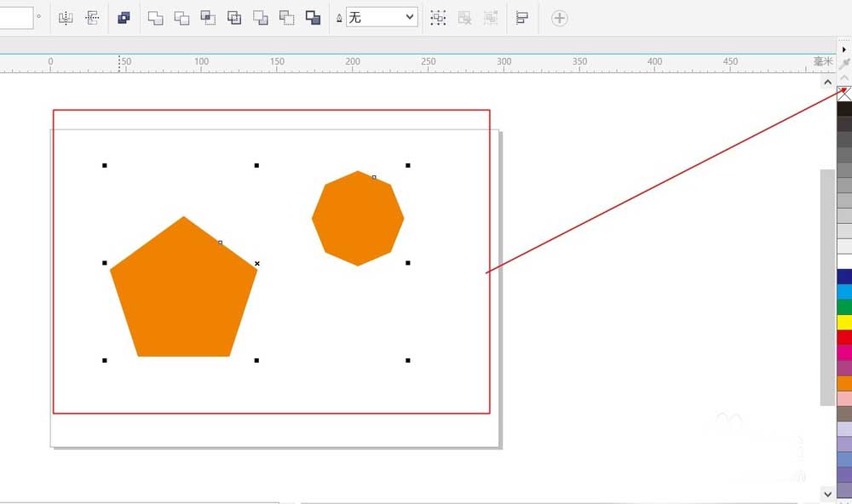Click the Weld shapes icon
The height and width of the screenshot is (504, 852).
pyautogui.click(x=155, y=18)
